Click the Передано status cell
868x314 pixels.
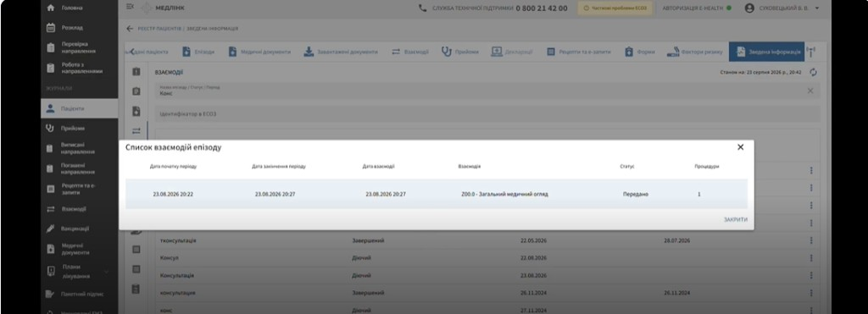click(x=636, y=194)
